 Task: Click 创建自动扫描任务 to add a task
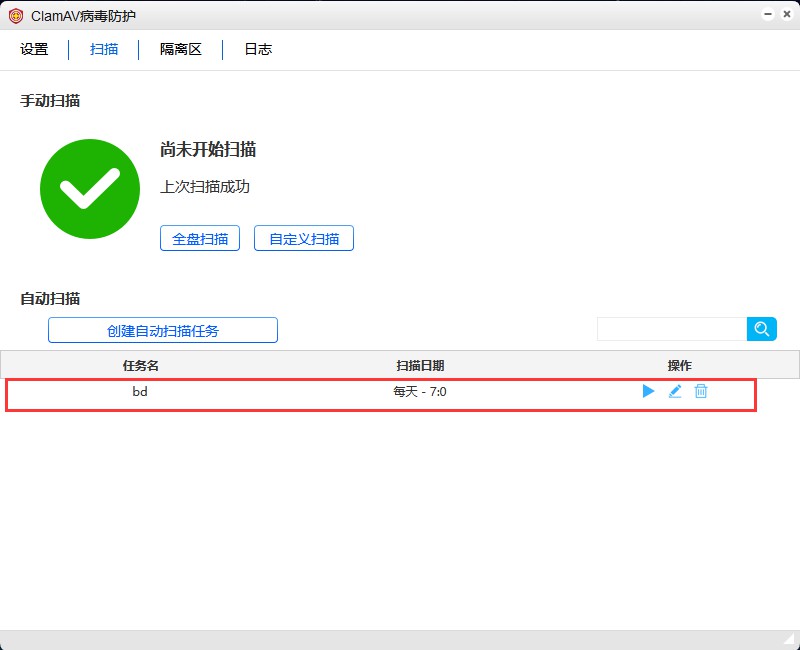pos(163,331)
